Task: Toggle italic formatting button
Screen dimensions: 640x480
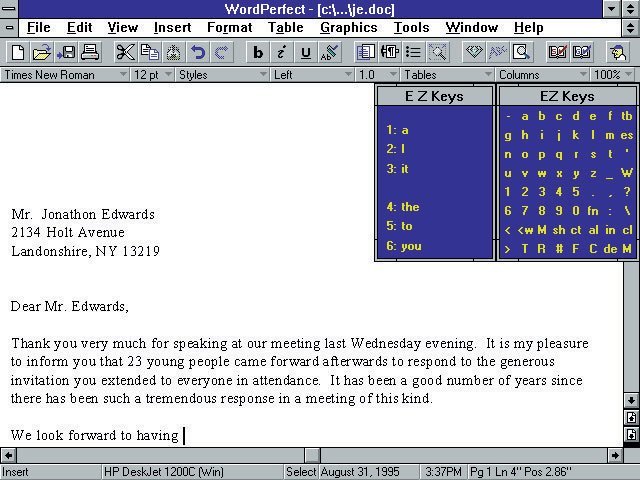Action: [x=281, y=52]
